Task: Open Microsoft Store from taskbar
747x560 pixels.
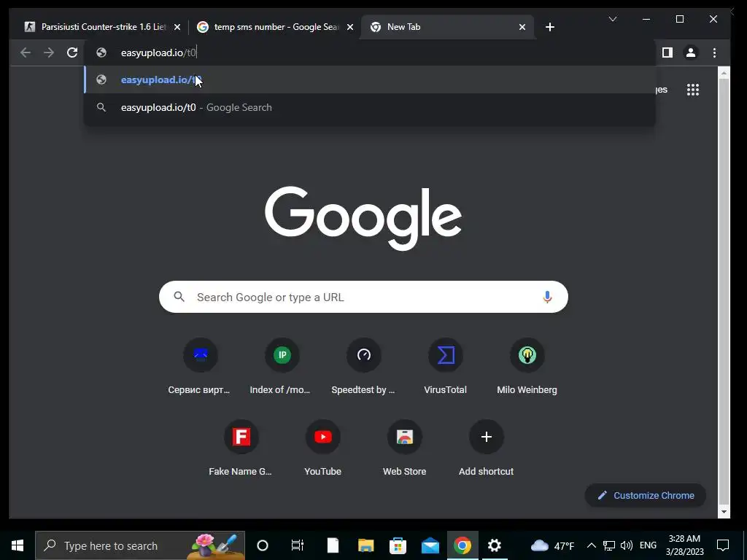Action: point(398,545)
